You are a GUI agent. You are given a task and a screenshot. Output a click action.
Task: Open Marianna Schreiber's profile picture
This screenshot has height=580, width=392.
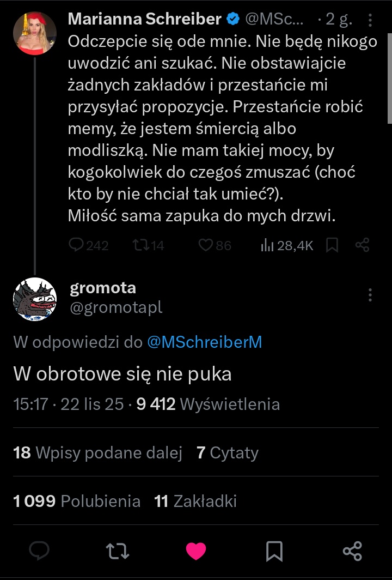point(35,33)
